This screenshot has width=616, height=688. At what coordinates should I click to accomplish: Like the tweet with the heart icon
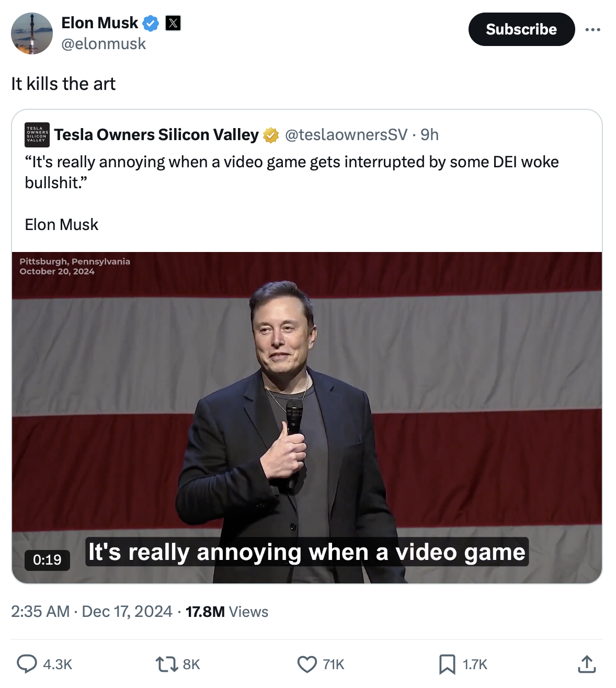[x=307, y=664]
